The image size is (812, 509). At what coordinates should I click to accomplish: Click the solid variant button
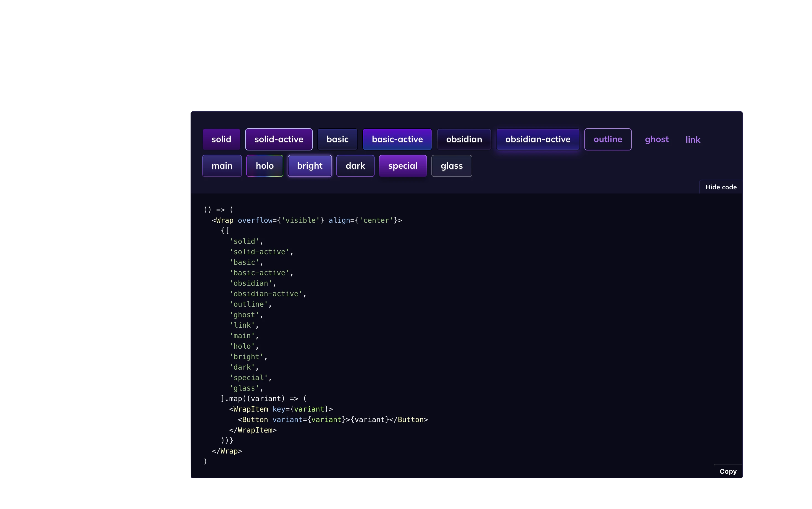click(221, 139)
